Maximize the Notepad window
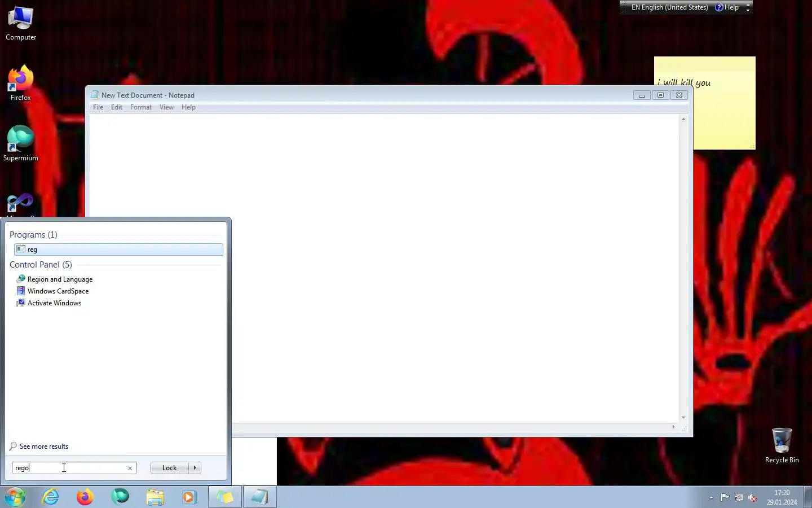The image size is (812, 508). (660, 95)
